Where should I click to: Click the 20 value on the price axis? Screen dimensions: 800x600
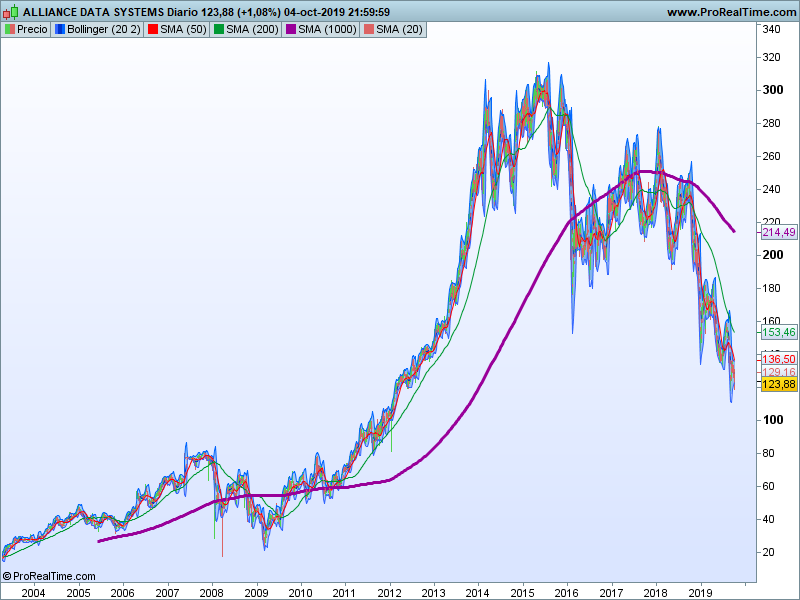click(x=768, y=552)
